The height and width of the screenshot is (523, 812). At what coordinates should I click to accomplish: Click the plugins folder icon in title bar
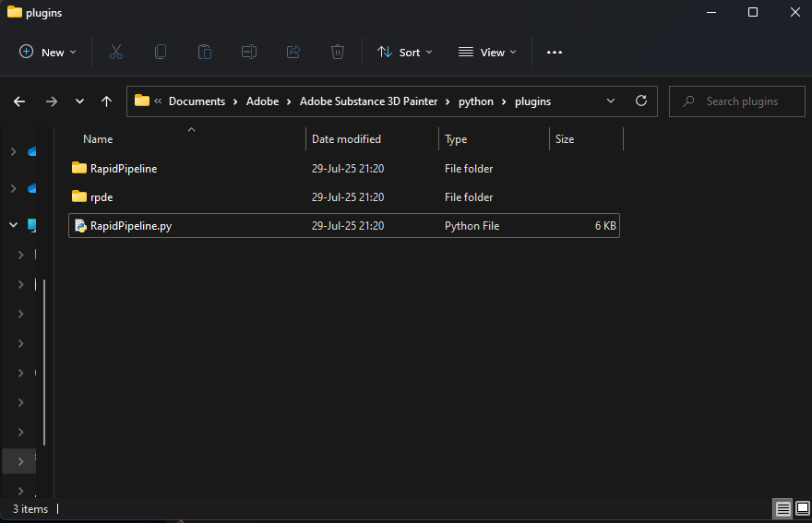click(x=15, y=12)
